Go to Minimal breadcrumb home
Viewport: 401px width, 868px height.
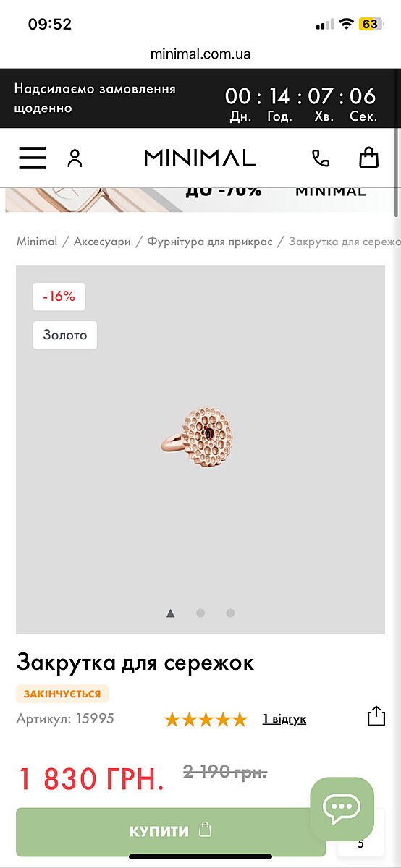(37, 242)
